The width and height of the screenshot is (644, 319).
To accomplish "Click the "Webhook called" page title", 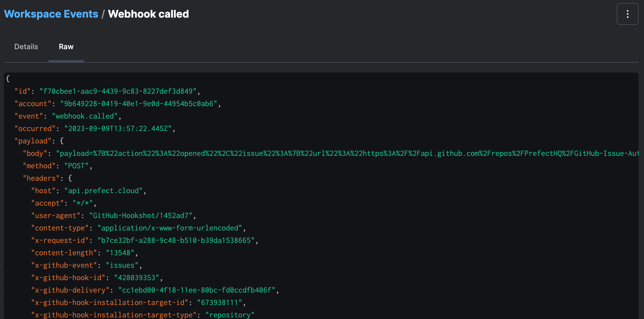I will (148, 14).
